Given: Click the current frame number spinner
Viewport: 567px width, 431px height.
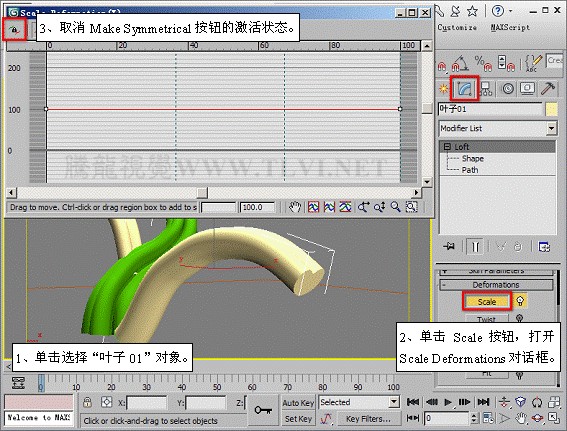Looking at the screenshot, I should click(x=475, y=418).
